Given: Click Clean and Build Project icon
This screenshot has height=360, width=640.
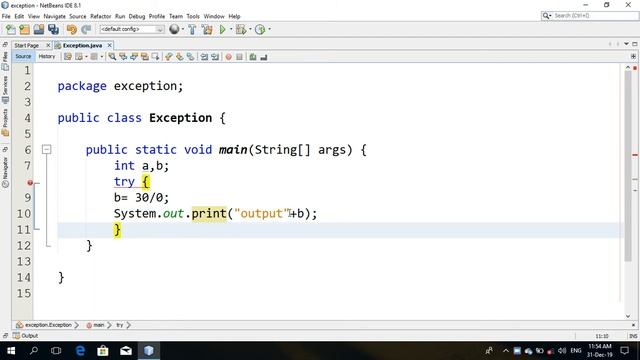Looking at the screenshot, I should coord(207,29).
